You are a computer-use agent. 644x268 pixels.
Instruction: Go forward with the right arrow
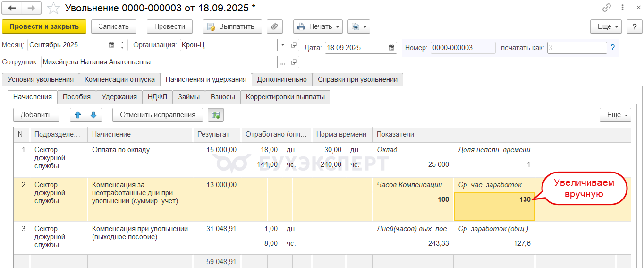tap(31, 8)
